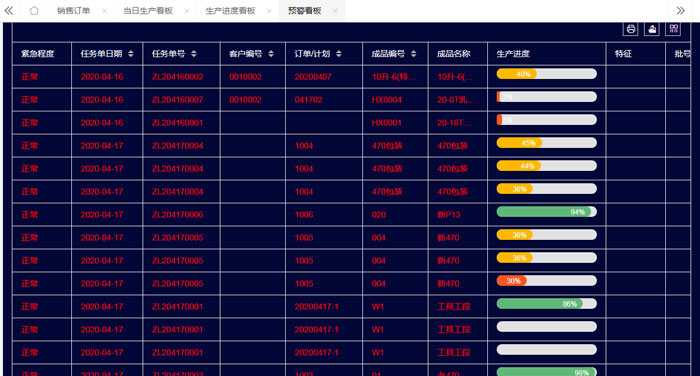Click the 94% green progress bar
Screen dimensions: 700x376
click(546, 212)
